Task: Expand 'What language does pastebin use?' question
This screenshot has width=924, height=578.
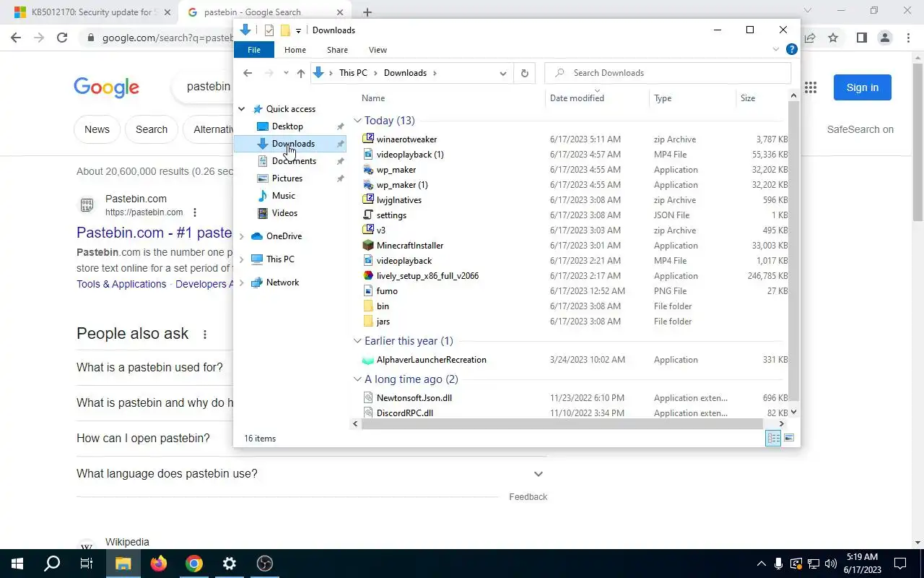Action: [538, 474]
